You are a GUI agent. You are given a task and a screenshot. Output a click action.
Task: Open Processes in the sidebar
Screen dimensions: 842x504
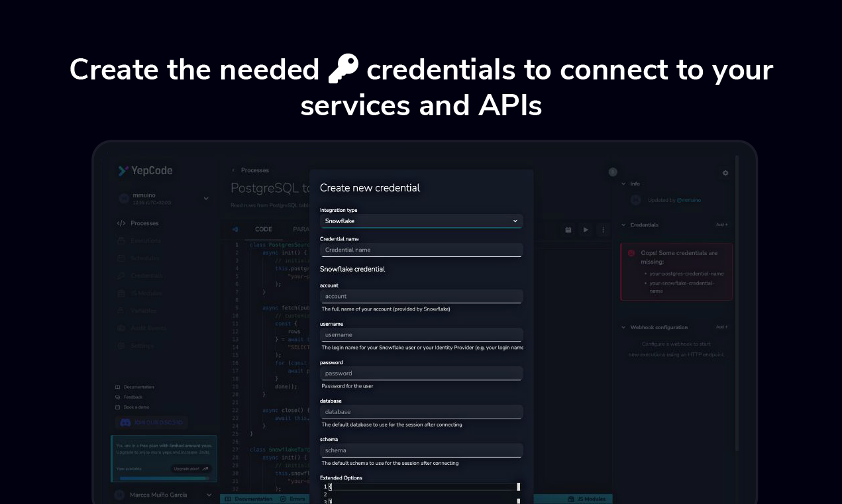coord(138,223)
